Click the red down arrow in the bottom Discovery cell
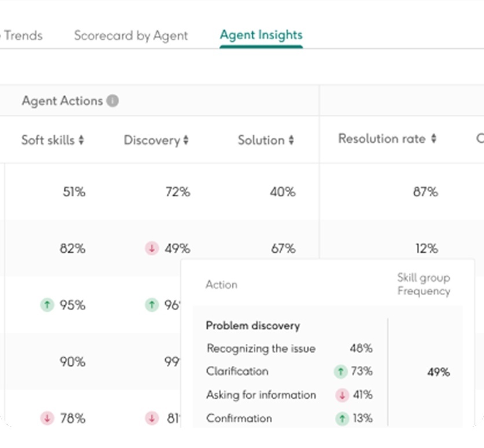The width and height of the screenshot is (484, 448). tap(152, 418)
